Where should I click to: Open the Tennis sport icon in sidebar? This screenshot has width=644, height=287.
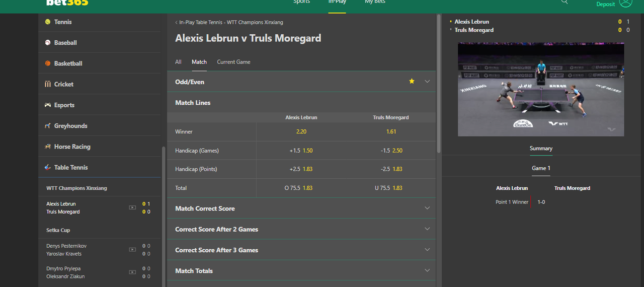(x=48, y=22)
